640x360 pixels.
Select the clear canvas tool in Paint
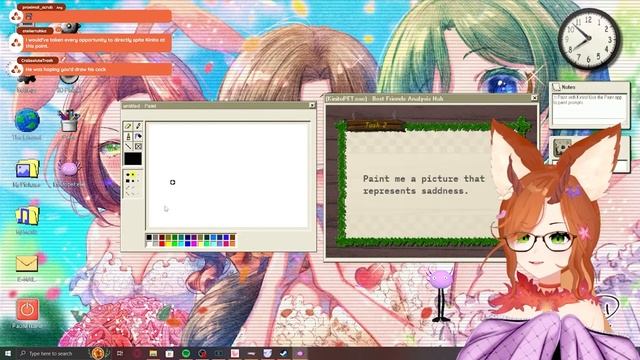point(138,147)
